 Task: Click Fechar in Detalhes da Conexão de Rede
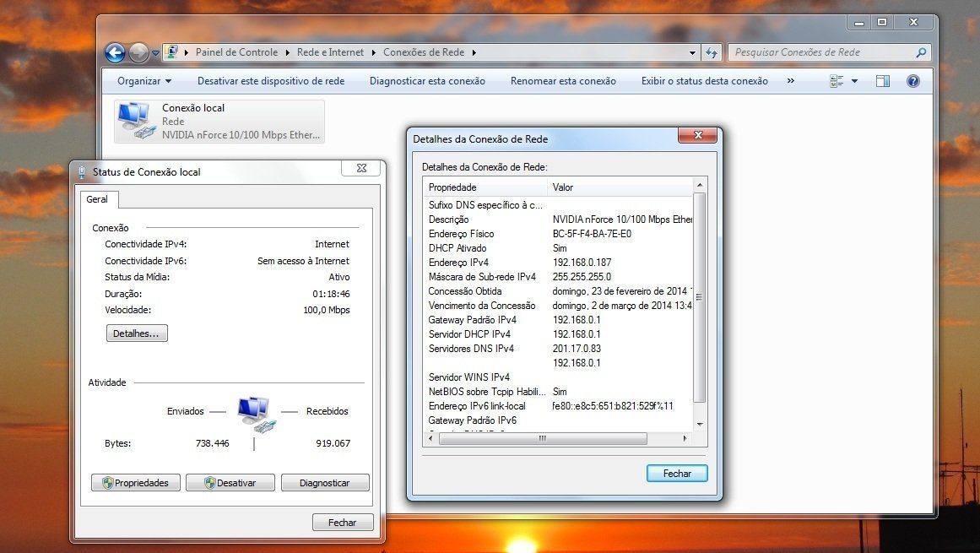[677, 474]
